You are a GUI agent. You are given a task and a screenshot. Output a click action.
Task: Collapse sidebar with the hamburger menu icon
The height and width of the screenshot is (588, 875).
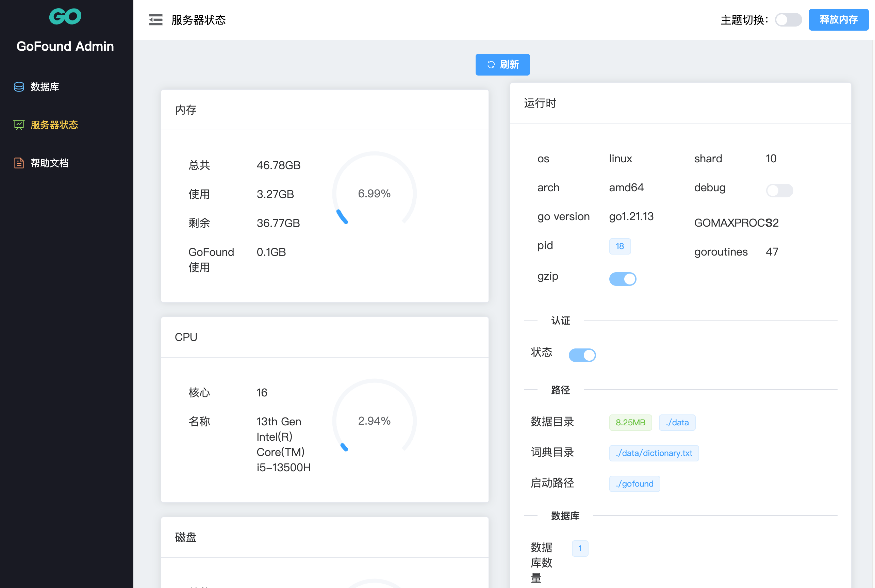[155, 20]
